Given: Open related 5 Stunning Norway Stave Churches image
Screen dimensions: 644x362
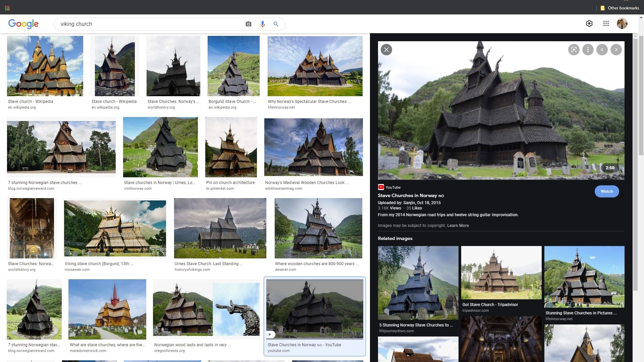Looking at the screenshot, I should pyautogui.click(x=418, y=283).
